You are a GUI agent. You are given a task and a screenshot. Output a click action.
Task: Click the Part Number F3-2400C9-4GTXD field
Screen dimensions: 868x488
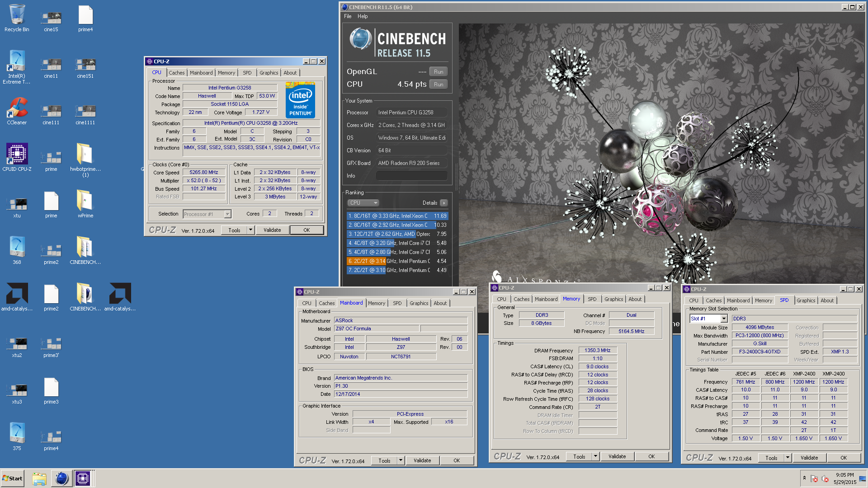pyautogui.click(x=759, y=352)
